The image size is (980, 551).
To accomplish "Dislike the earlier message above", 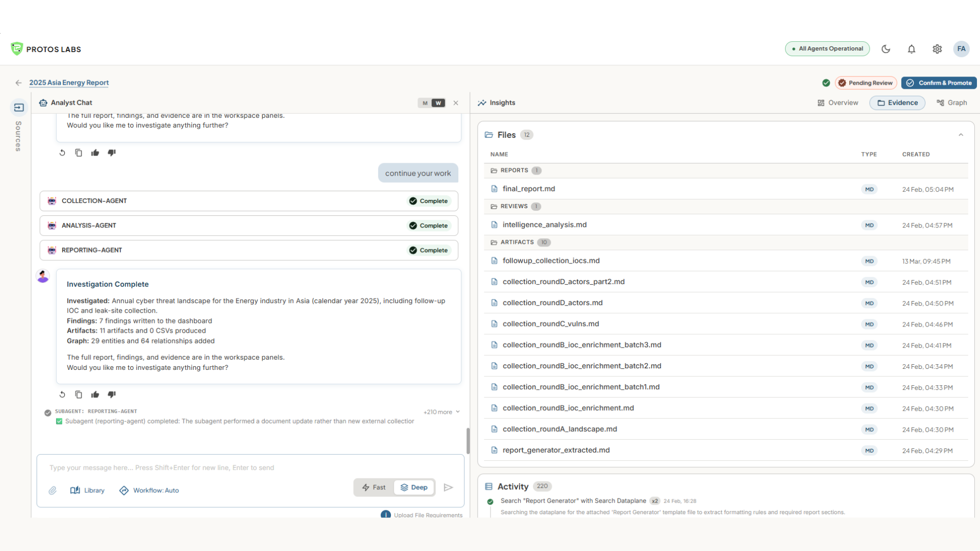I will (x=112, y=153).
